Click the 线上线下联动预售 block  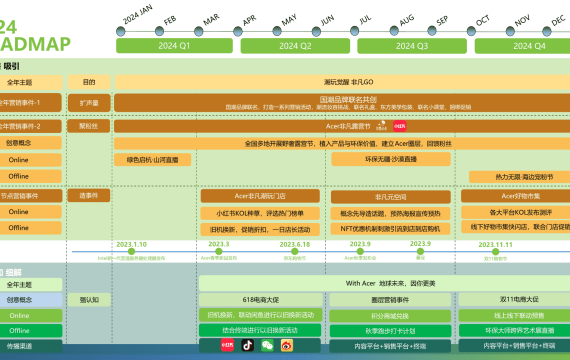point(514,315)
